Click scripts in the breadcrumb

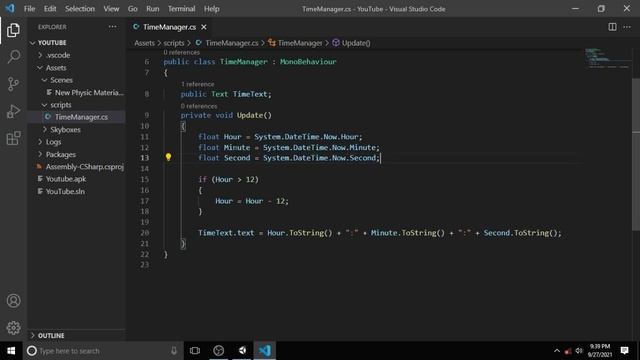coord(174,43)
